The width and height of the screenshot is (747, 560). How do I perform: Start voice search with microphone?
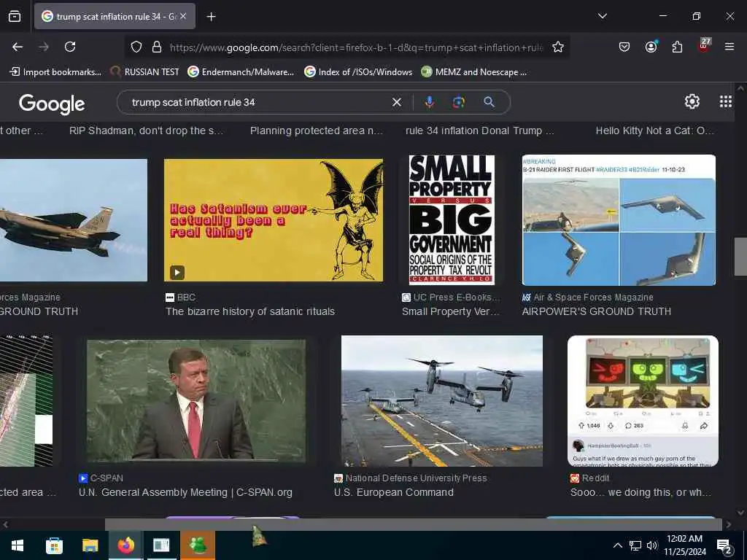[x=429, y=102]
